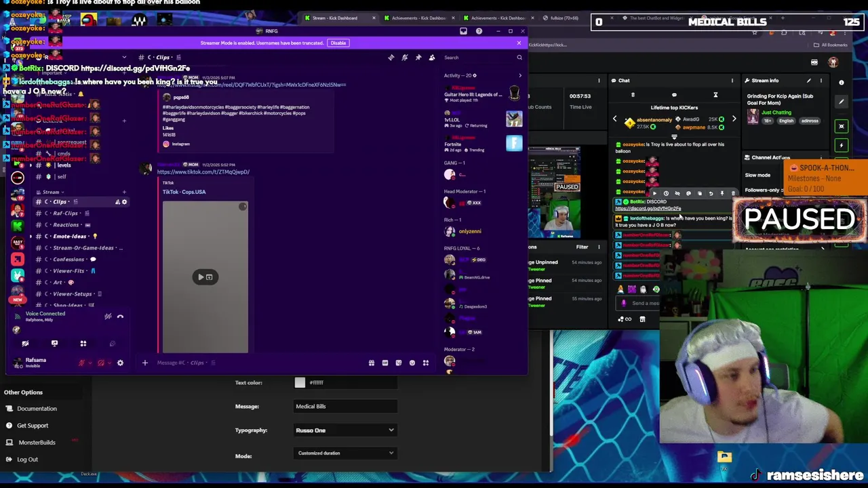Pick text color from the white swatch
The height and width of the screenshot is (488, 868).
point(300,383)
